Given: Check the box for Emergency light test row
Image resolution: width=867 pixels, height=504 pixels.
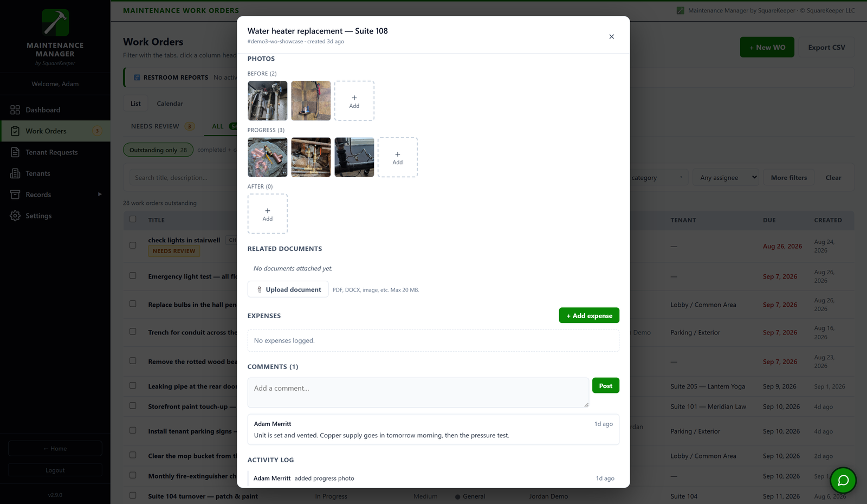Looking at the screenshot, I should coord(133,275).
